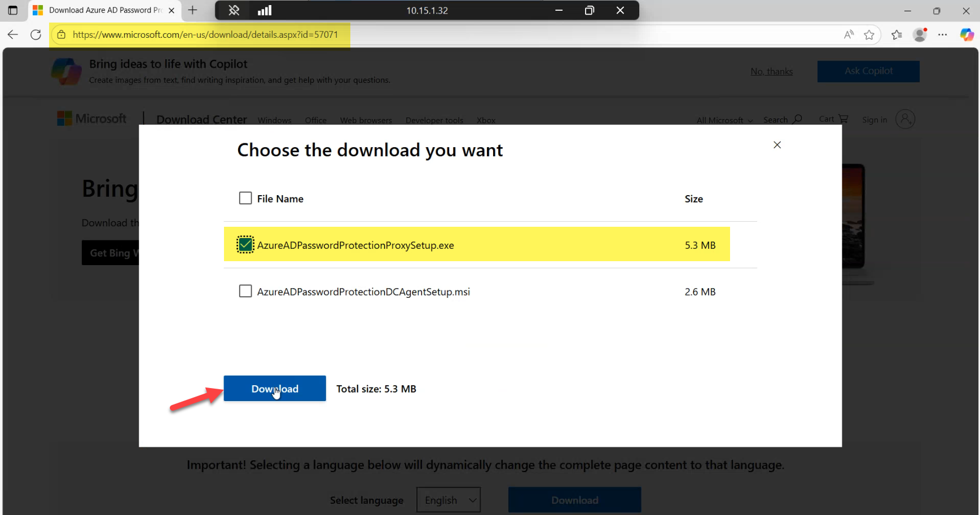The image size is (980, 515).
Task: Click the Get Bing button
Action: 111,253
